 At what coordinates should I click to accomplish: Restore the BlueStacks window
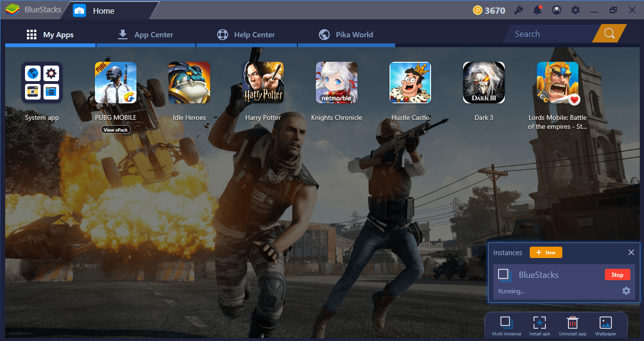pos(613,10)
